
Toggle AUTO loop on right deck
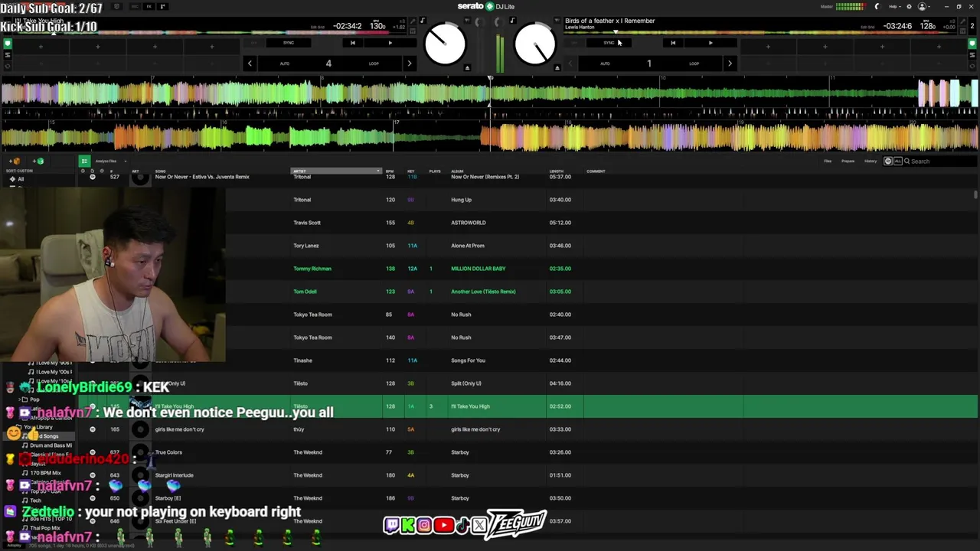click(x=605, y=64)
